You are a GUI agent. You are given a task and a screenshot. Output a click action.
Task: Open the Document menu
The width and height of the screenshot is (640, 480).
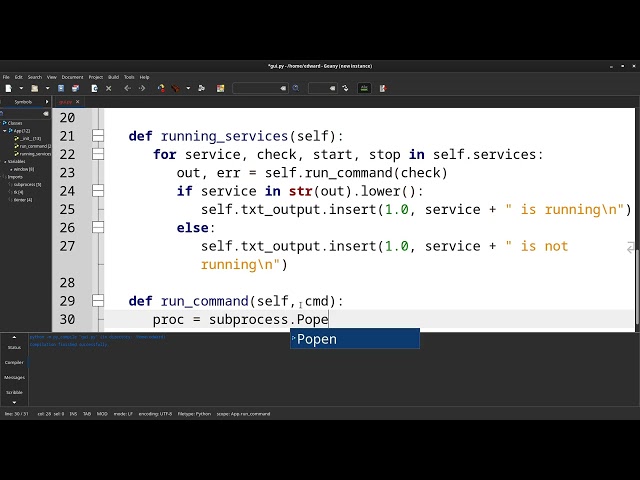(x=72, y=77)
